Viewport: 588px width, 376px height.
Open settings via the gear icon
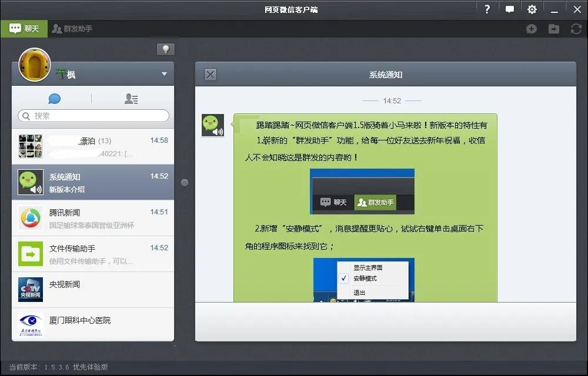[x=532, y=9]
